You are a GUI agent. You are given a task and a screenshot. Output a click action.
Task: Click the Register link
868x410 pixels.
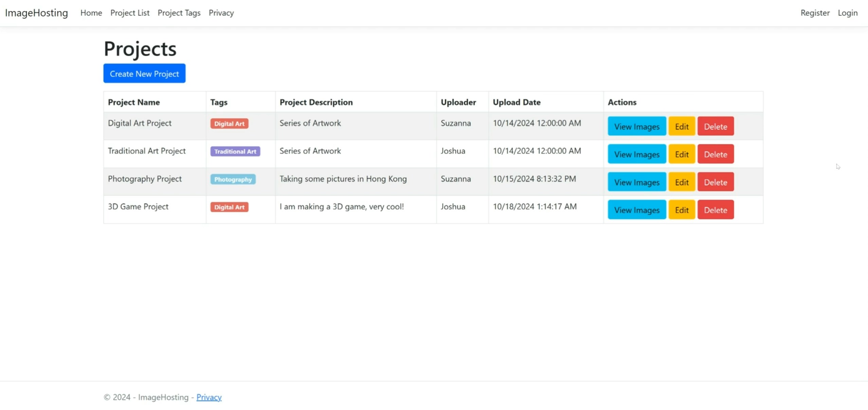(815, 13)
